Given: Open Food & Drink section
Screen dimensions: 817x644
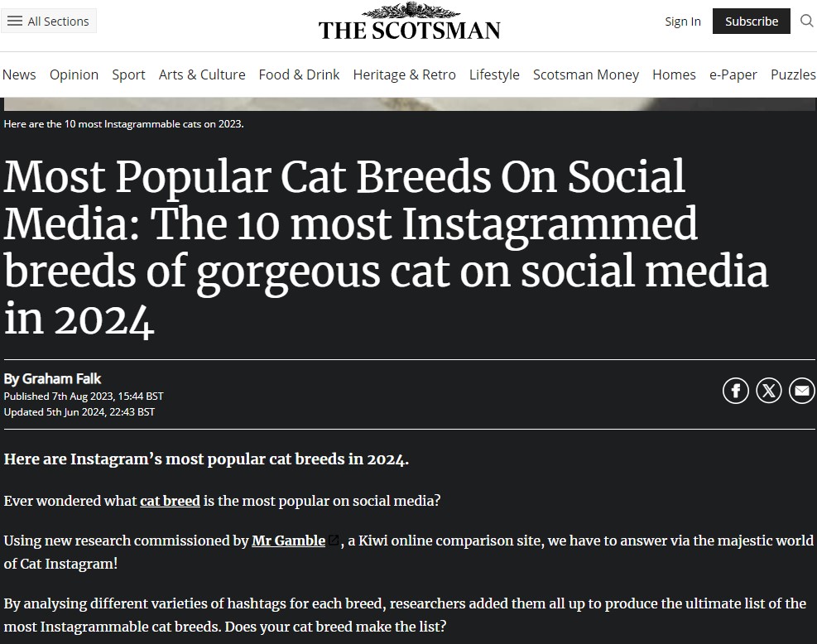Looking at the screenshot, I should 299,74.
